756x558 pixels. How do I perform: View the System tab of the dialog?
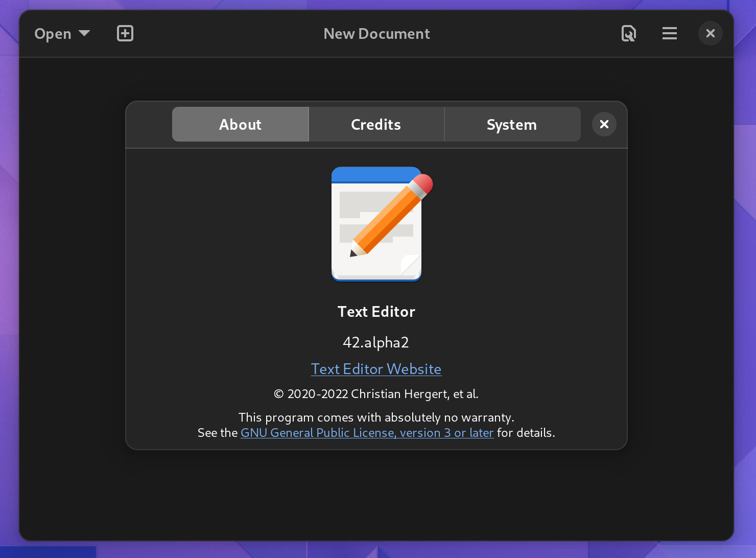(x=511, y=124)
